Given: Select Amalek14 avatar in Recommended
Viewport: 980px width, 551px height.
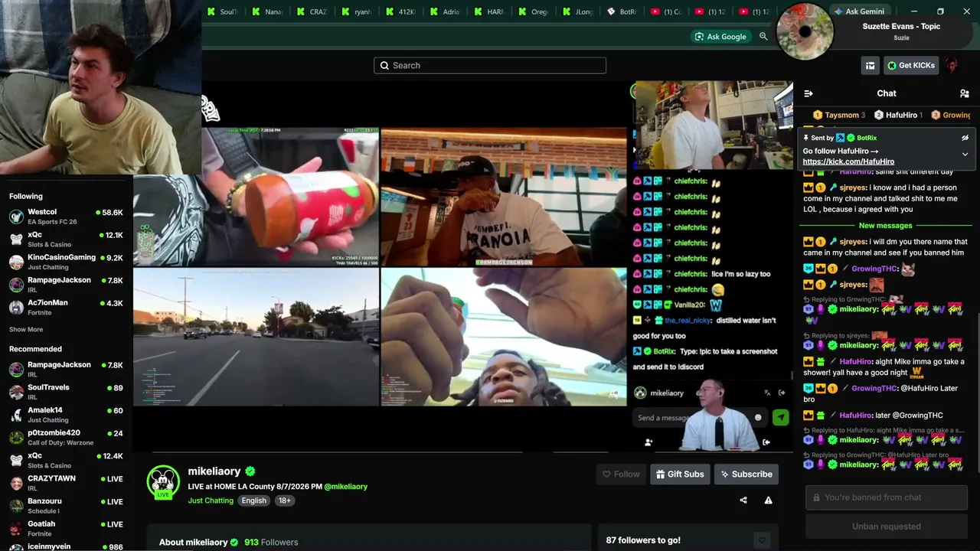Looking at the screenshot, I should click(x=16, y=415).
